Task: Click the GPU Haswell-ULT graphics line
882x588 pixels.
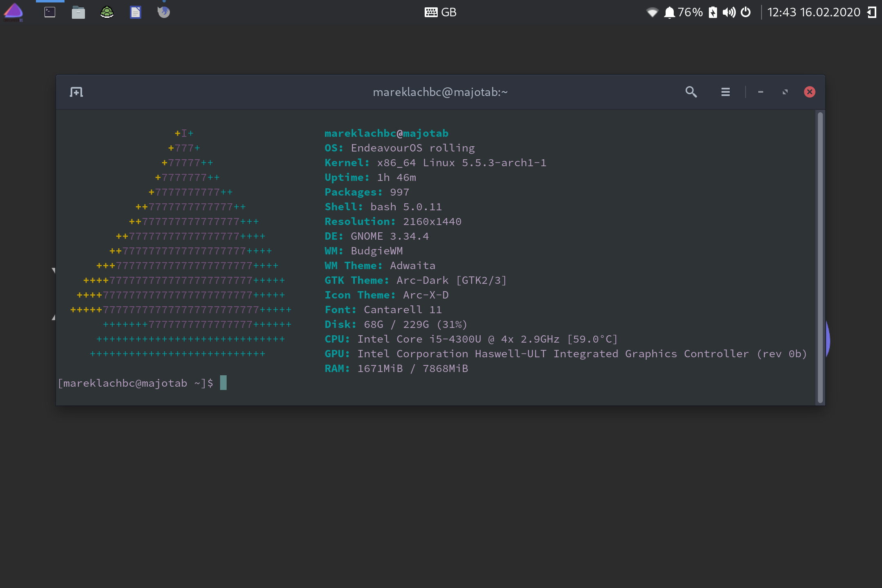Action: (x=566, y=354)
